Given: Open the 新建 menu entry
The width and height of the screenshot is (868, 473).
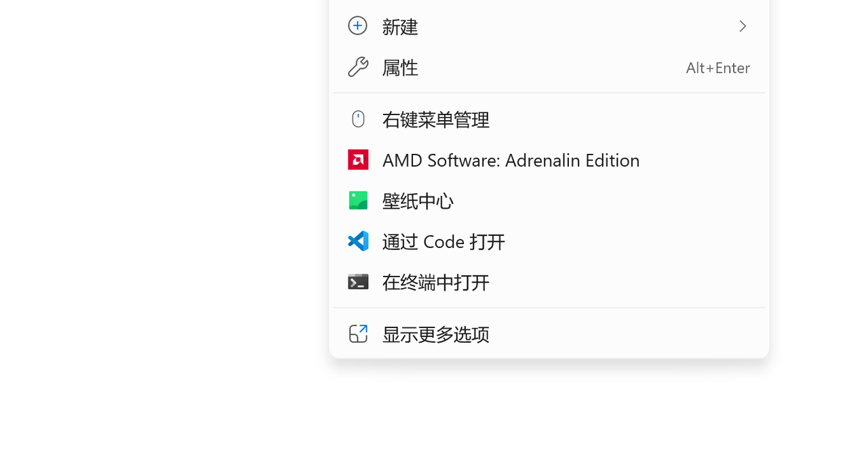Looking at the screenshot, I should (x=549, y=26).
